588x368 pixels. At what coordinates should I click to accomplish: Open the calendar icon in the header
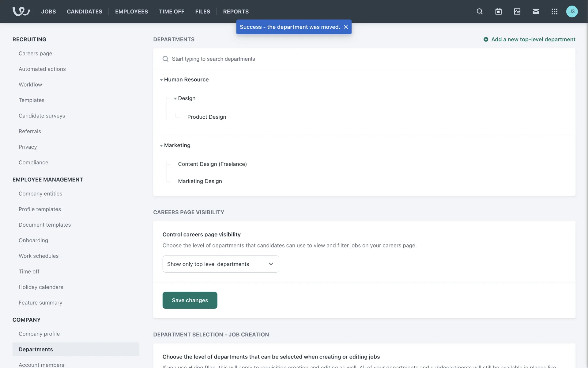tap(498, 11)
